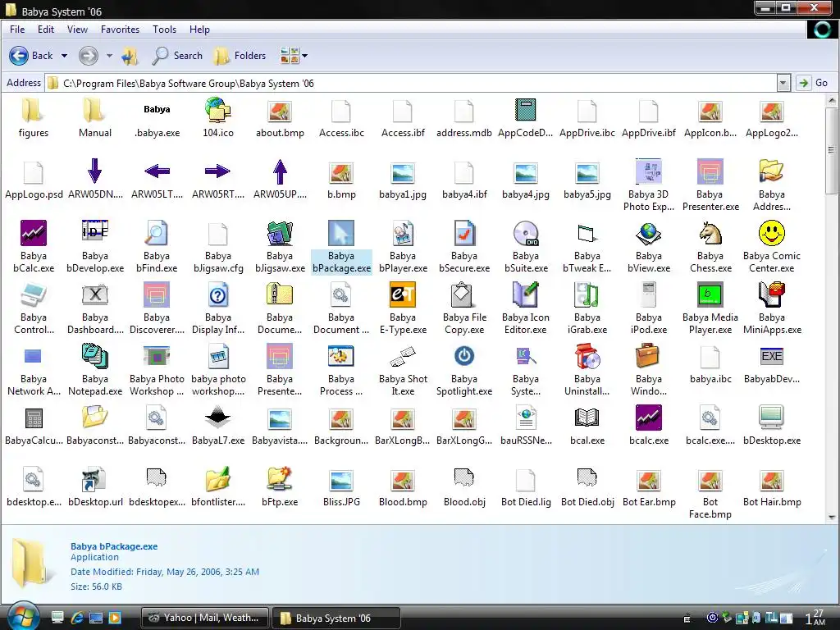Image resolution: width=840 pixels, height=630 pixels.
Task: Click the Views toolbar icon
Action: (290, 56)
